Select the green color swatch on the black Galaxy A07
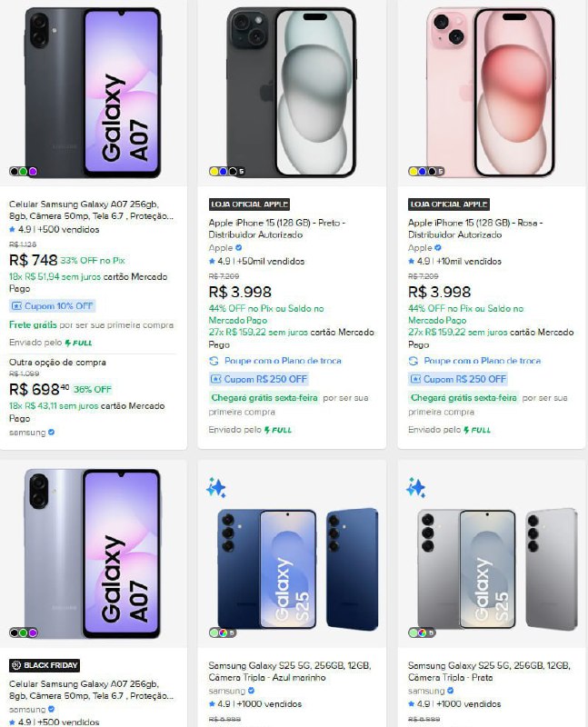Image resolution: width=588 pixels, height=727 pixels. tap(23, 171)
